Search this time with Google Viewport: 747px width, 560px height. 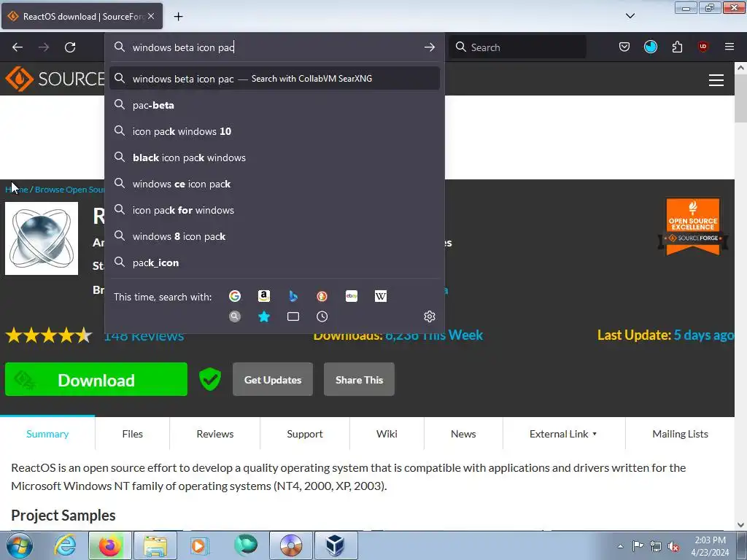click(x=234, y=296)
